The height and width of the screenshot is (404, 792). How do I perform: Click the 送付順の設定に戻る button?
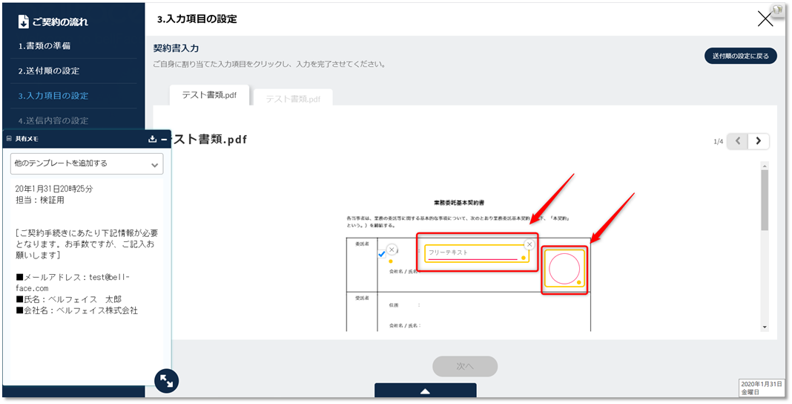[x=740, y=56]
